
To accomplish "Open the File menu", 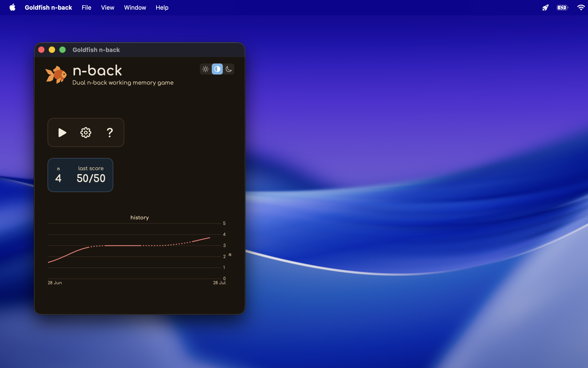I will pyautogui.click(x=87, y=8).
